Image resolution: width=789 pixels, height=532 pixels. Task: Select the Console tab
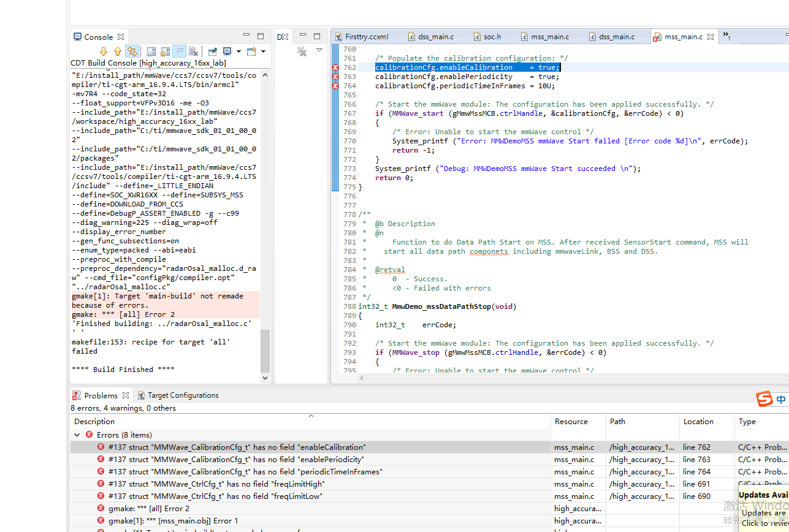pyautogui.click(x=98, y=37)
